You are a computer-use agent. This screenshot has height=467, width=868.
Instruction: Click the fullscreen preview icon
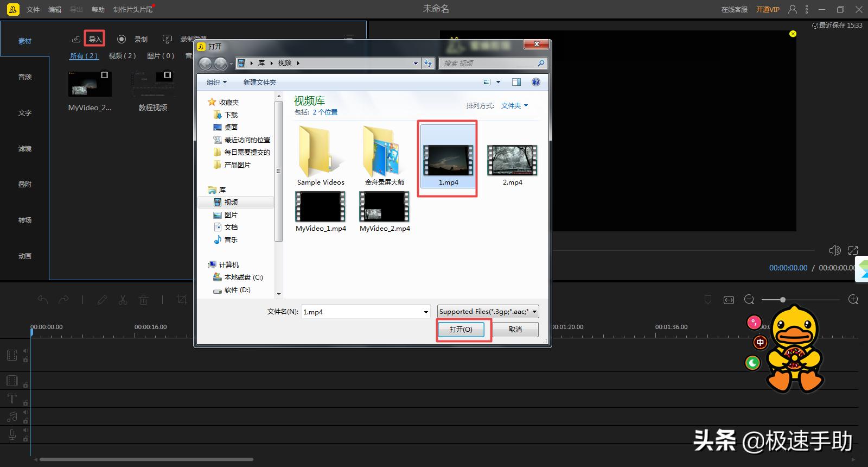click(x=853, y=250)
